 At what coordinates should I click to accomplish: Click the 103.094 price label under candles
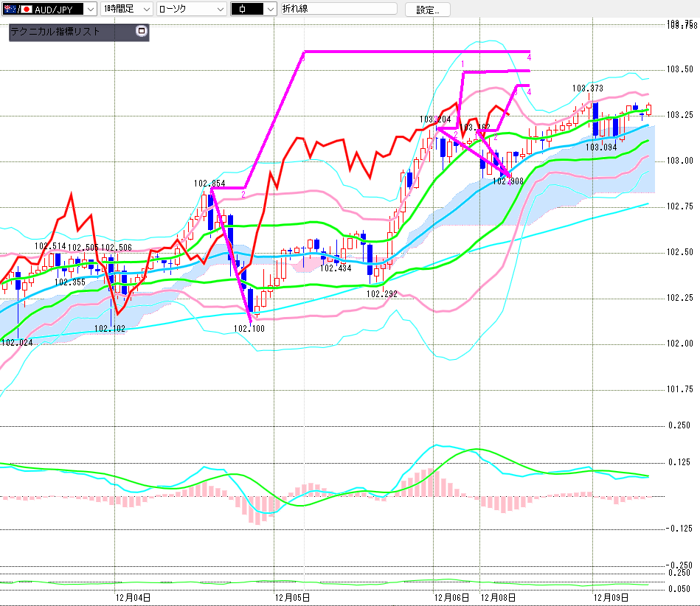click(x=600, y=147)
